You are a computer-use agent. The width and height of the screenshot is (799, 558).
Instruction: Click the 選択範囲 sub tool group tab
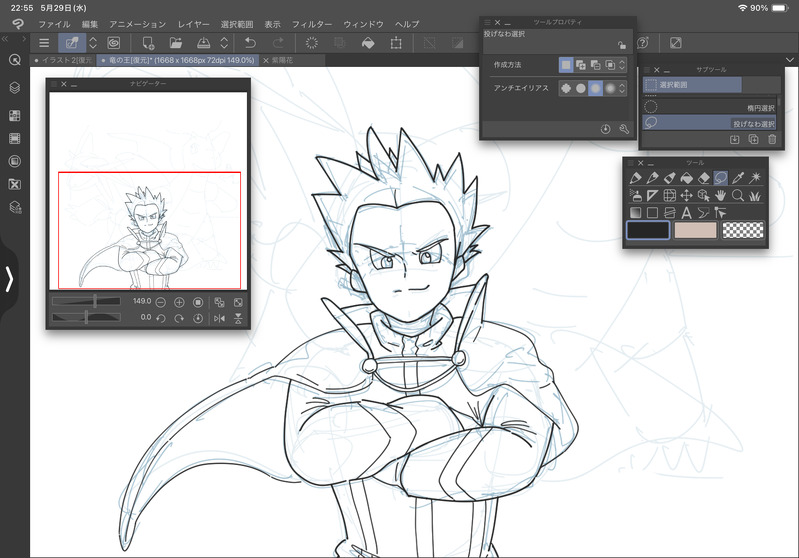[x=692, y=85]
